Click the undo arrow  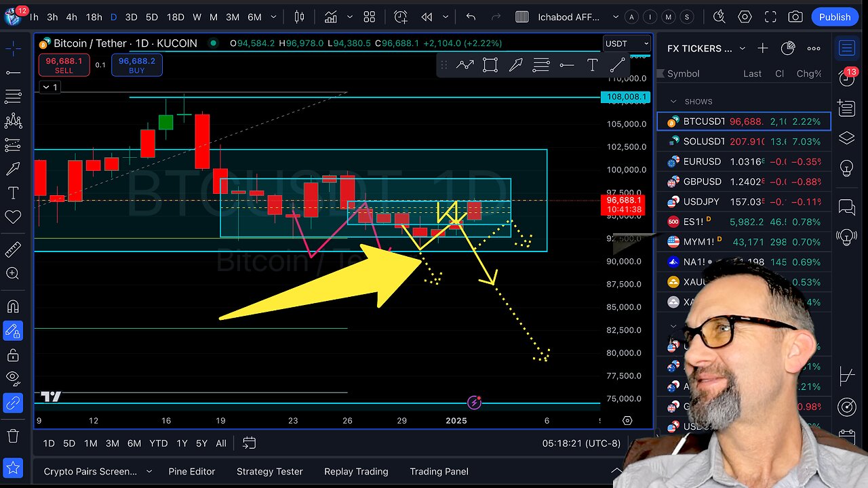click(471, 17)
